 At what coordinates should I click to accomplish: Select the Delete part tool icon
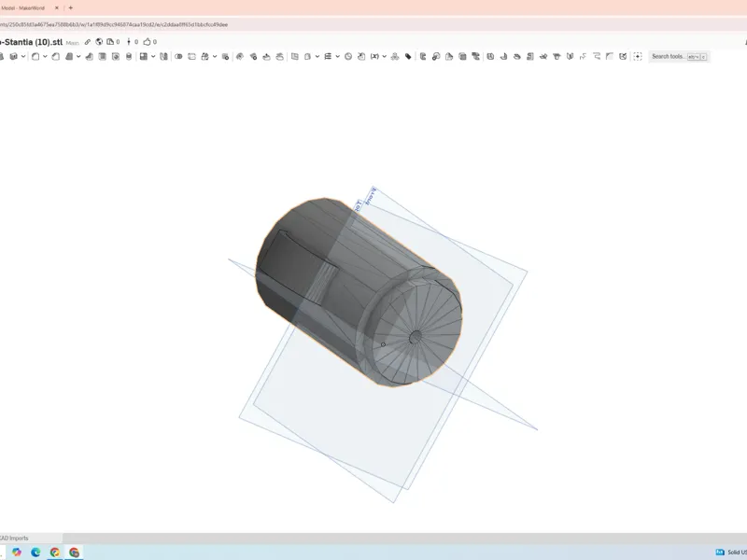click(225, 56)
